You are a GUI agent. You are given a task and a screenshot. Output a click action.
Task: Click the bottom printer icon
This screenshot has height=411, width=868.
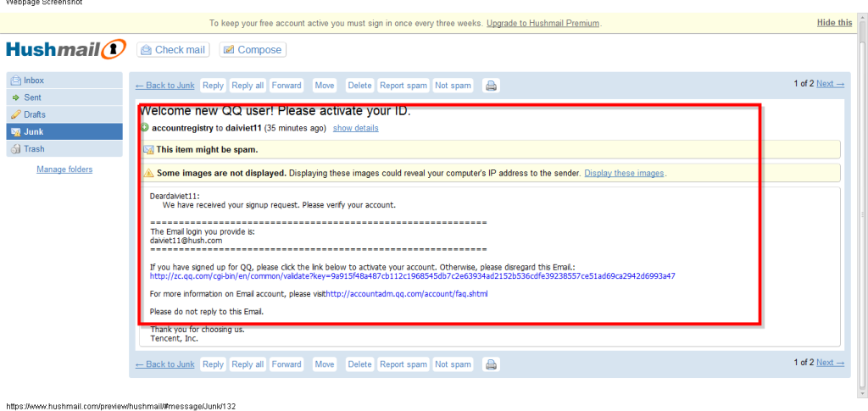coord(491,364)
